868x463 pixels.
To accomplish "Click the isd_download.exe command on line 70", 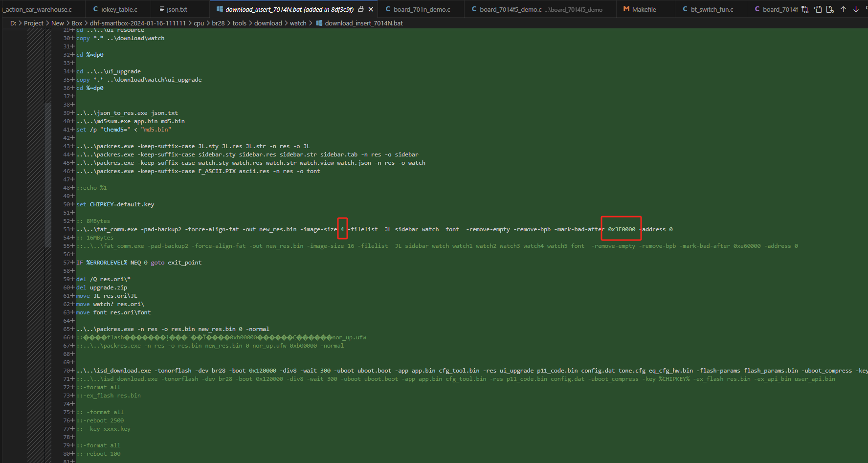I will (472, 371).
